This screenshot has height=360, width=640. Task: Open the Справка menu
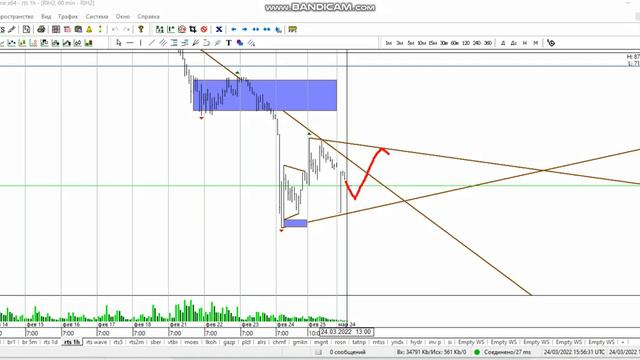[148, 16]
